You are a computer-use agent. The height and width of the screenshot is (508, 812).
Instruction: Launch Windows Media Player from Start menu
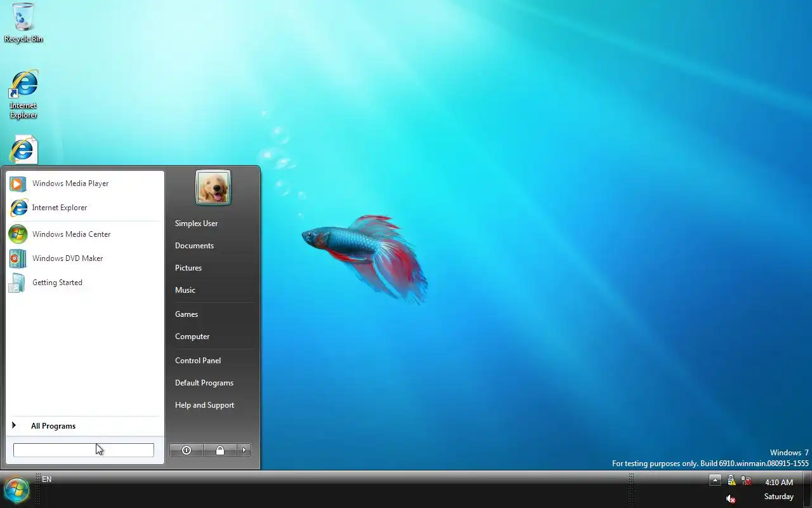tap(85, 184)
